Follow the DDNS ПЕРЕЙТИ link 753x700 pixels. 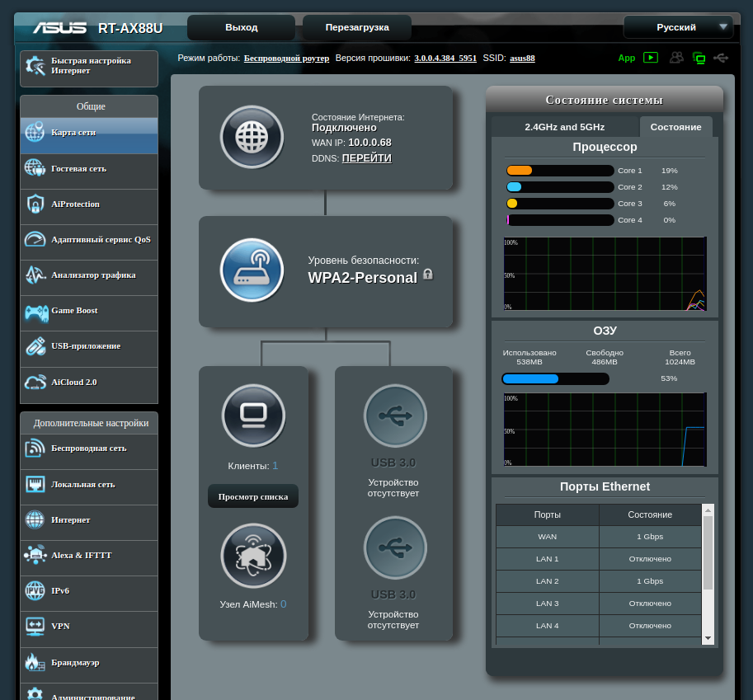click(x=367, y=158)
